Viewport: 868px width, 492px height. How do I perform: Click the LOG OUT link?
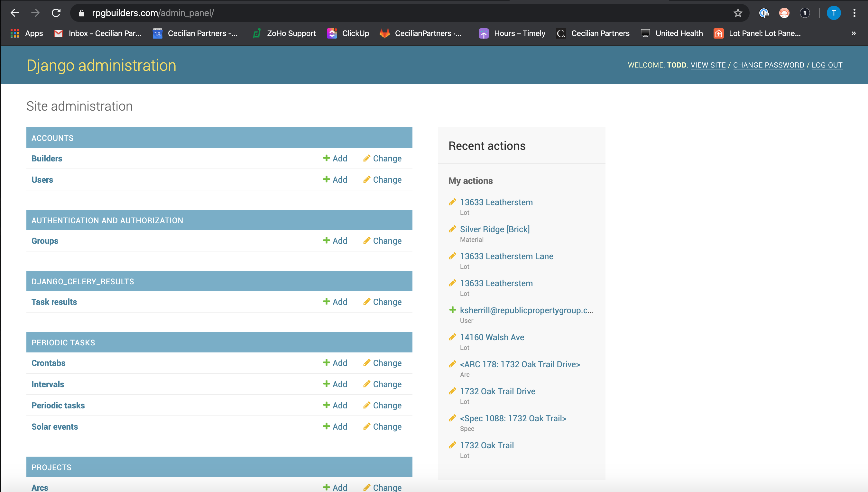[827, 65]
